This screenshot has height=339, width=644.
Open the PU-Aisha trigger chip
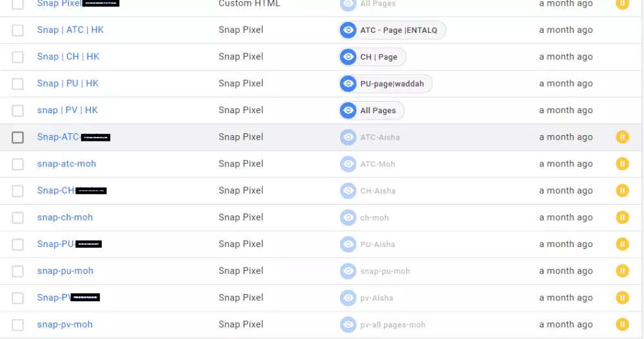[377, 244]
